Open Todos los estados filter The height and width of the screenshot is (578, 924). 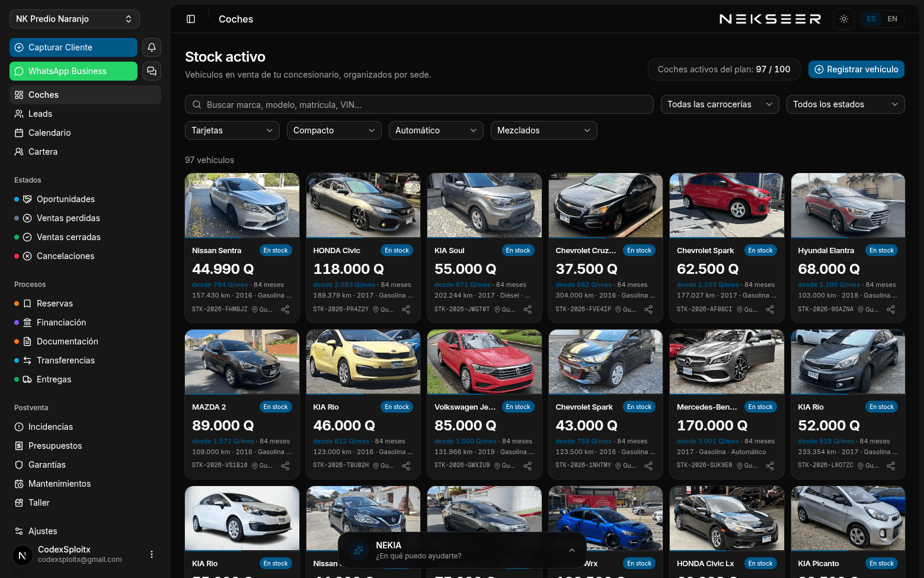click(x=846, y=104)
